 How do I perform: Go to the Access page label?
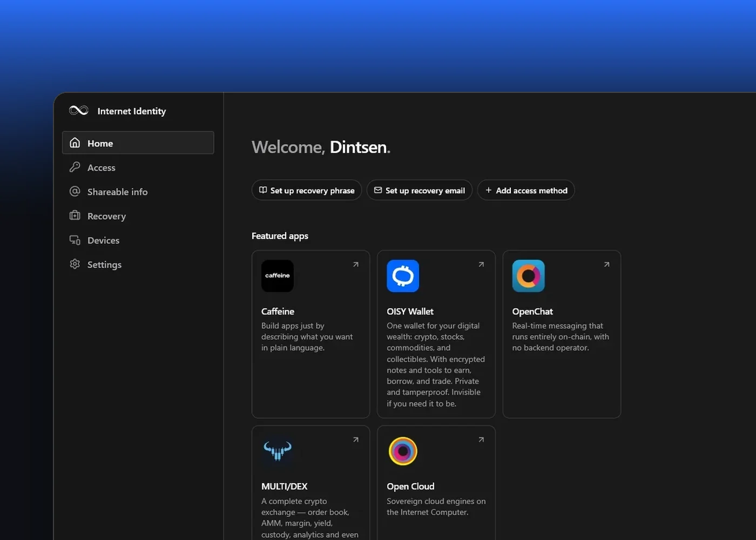click(102, 167)
